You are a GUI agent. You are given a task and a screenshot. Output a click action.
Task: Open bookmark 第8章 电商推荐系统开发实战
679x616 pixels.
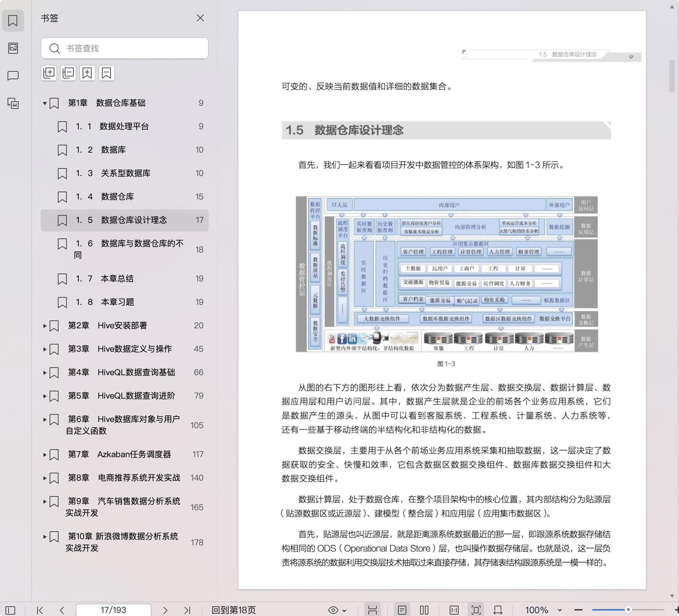(125, 478)
